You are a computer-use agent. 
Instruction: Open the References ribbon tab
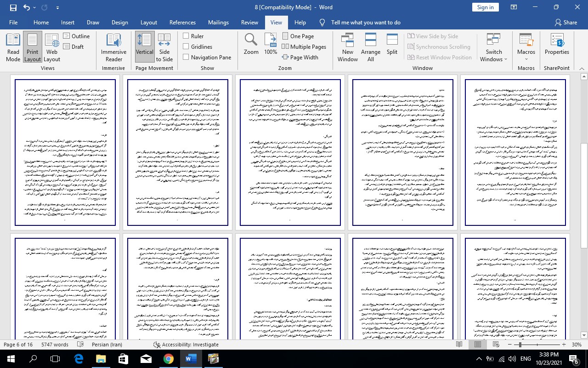(182, 22)
